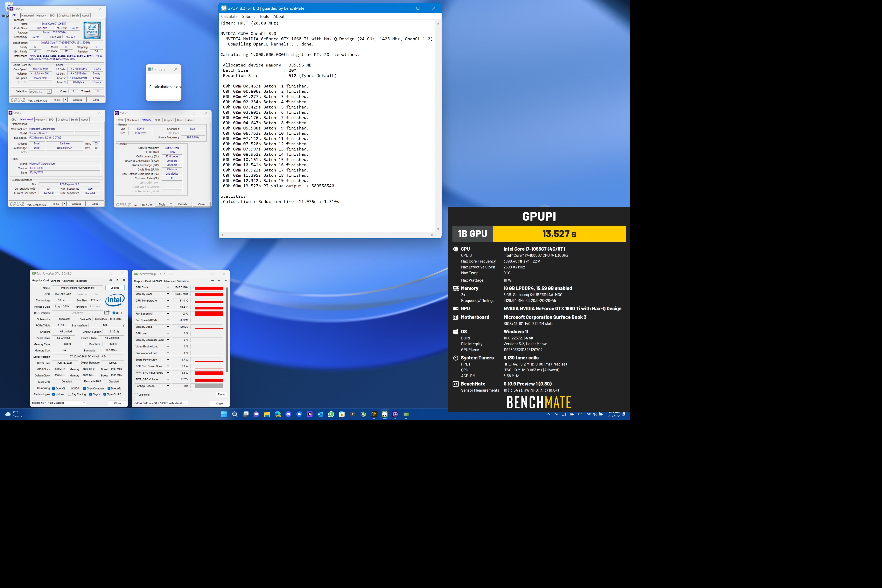Enable the Log to file checkbox

136,395
